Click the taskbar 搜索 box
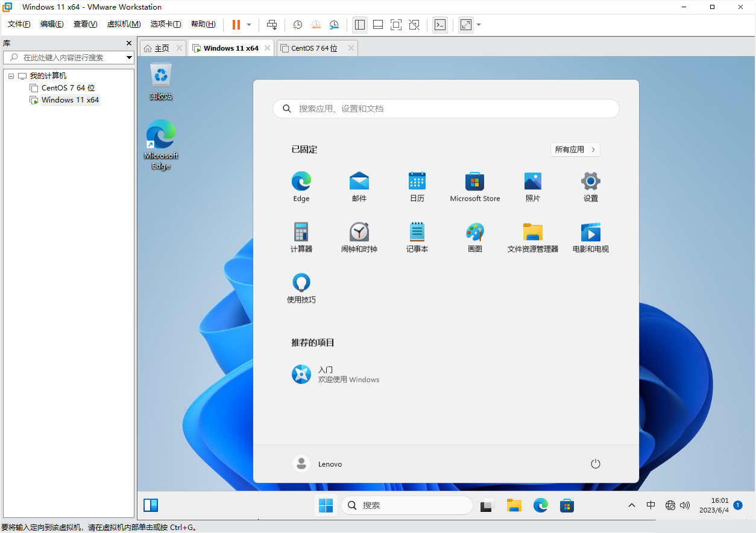This screenshot has height=533, width=756. click(407, 505)
